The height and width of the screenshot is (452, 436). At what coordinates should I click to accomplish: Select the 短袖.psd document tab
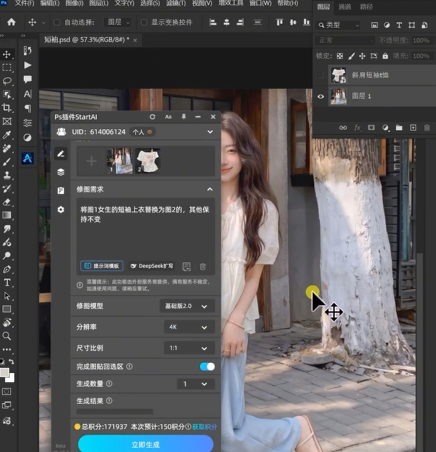(x=87, y=40)
